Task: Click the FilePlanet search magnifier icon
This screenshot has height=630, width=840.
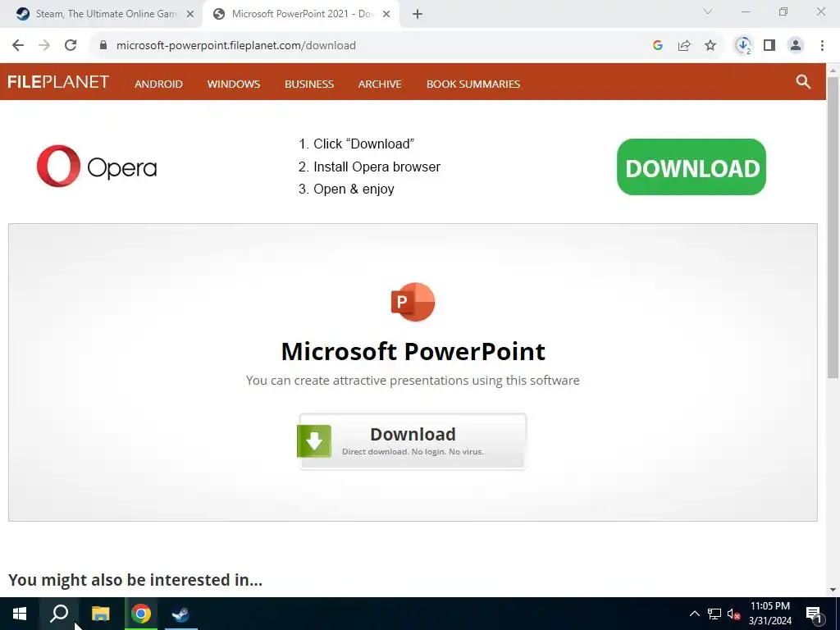Action: pos(803,82)
